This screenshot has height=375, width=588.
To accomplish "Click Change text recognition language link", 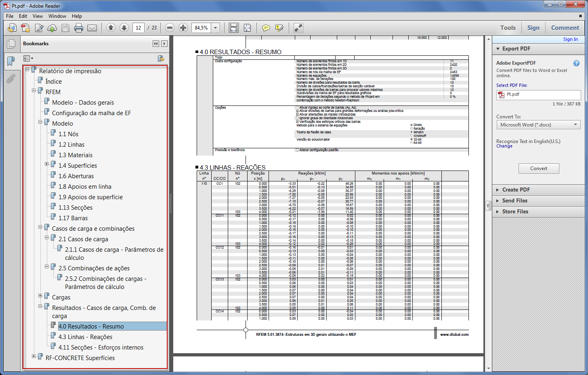I will click(504, 146).
